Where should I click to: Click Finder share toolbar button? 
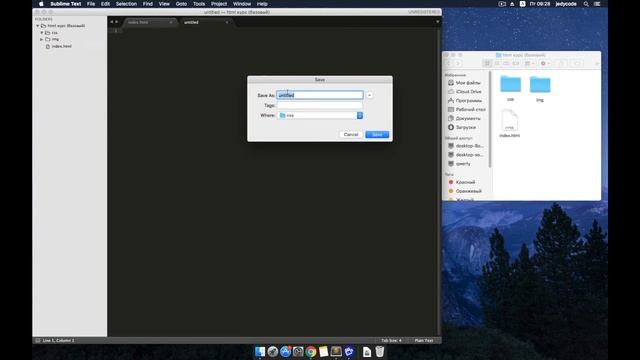pyautogui.click(x=561, y=63)
